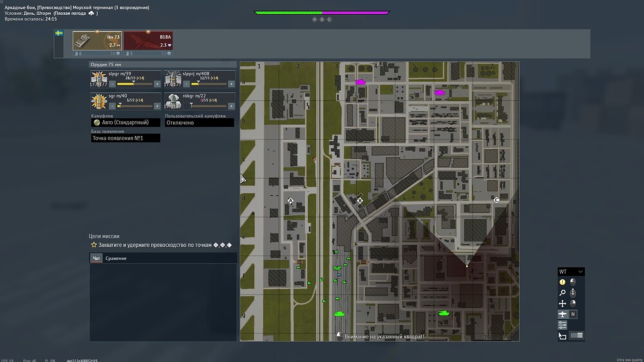The image size is (644, 362).
Task: Click the top point A status indicator
Action: 315,19
